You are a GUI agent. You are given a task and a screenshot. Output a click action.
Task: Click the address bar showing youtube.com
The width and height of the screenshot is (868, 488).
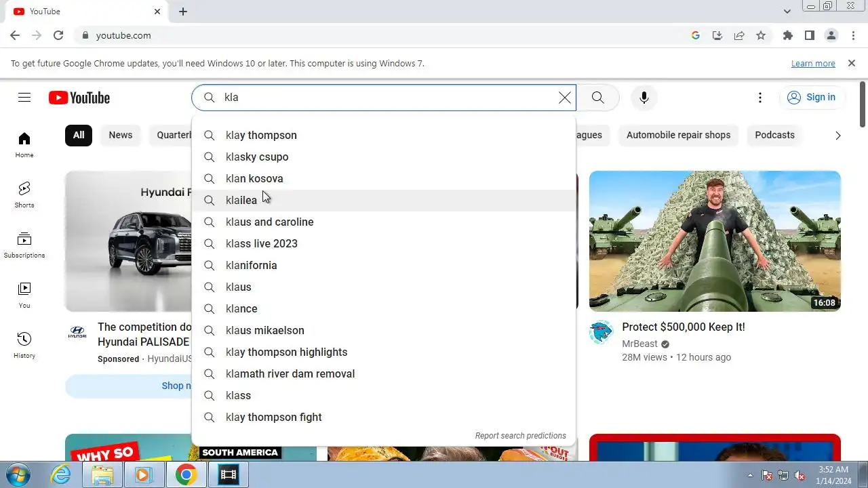380,35
